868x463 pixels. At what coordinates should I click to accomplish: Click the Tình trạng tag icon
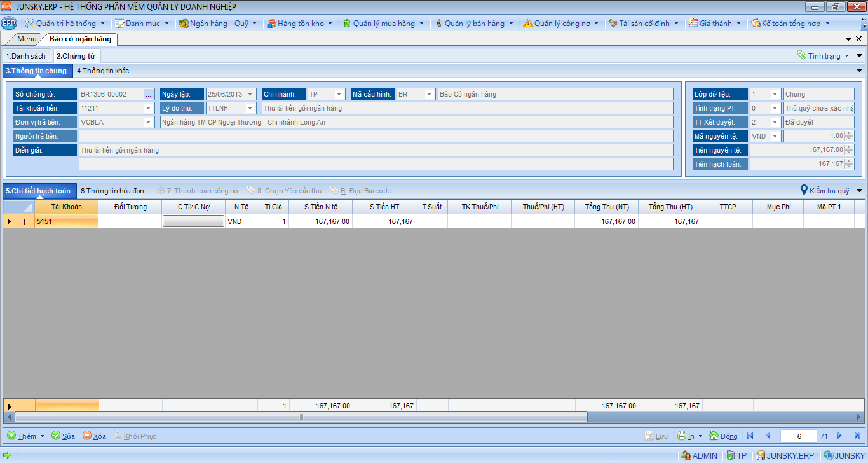pyautogui.click(x=802, y=55)
